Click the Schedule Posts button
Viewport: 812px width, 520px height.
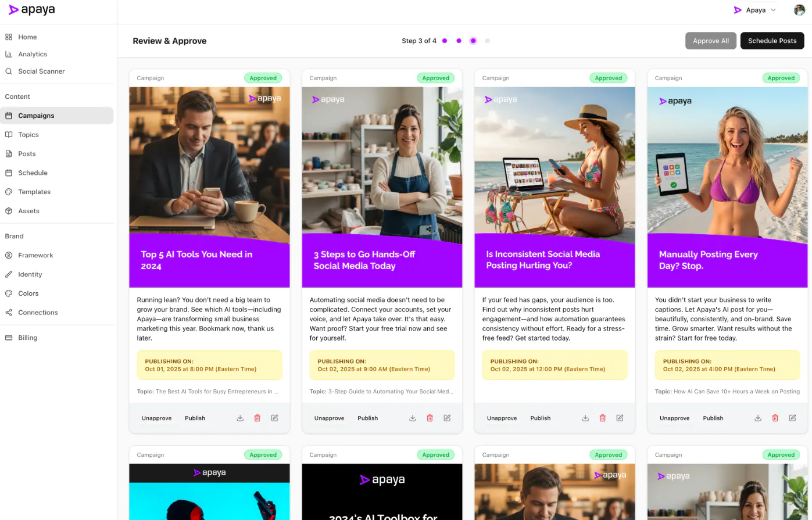(772, 41)
